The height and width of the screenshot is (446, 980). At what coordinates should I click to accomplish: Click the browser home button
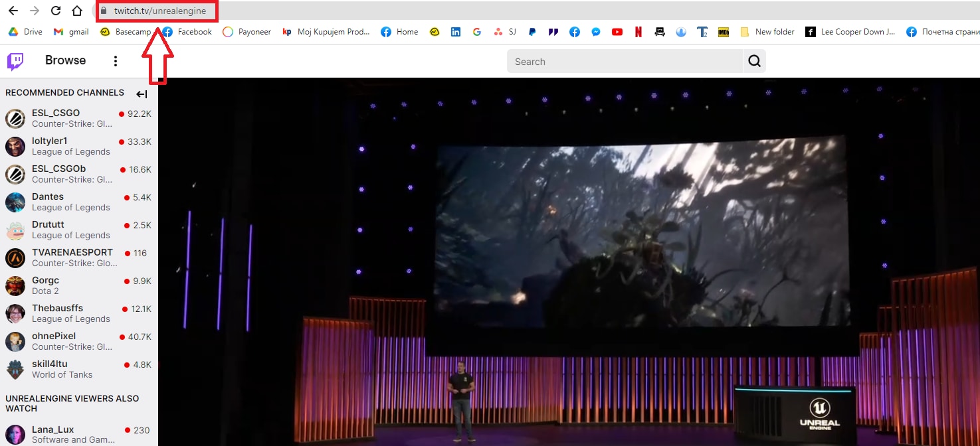pos(77,11)
